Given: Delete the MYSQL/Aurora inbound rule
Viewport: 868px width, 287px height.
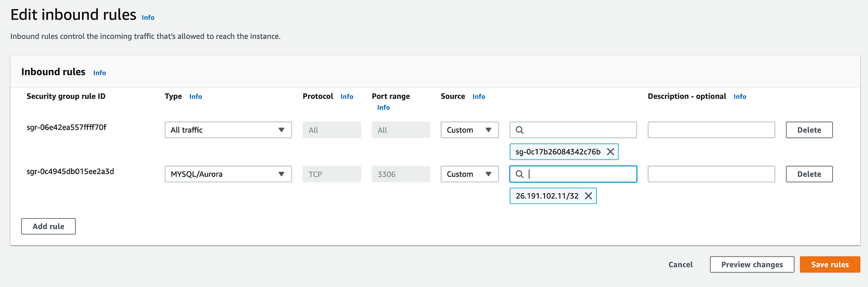Looking at the screenshot, I should click(809, 174).
